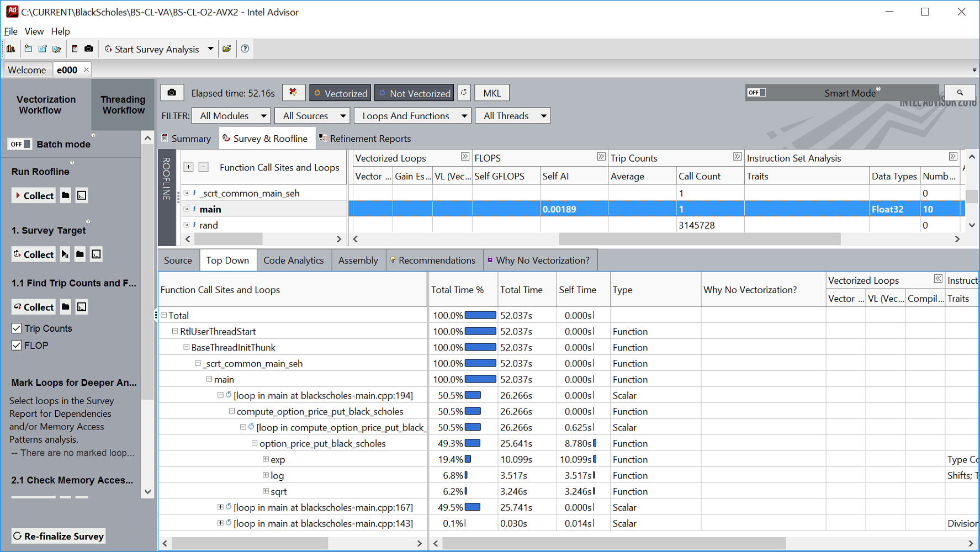This screenshot has width=980, height=552.
Task: Expand the exp function node
Action: pyautogui.click(x=266, y=459)
